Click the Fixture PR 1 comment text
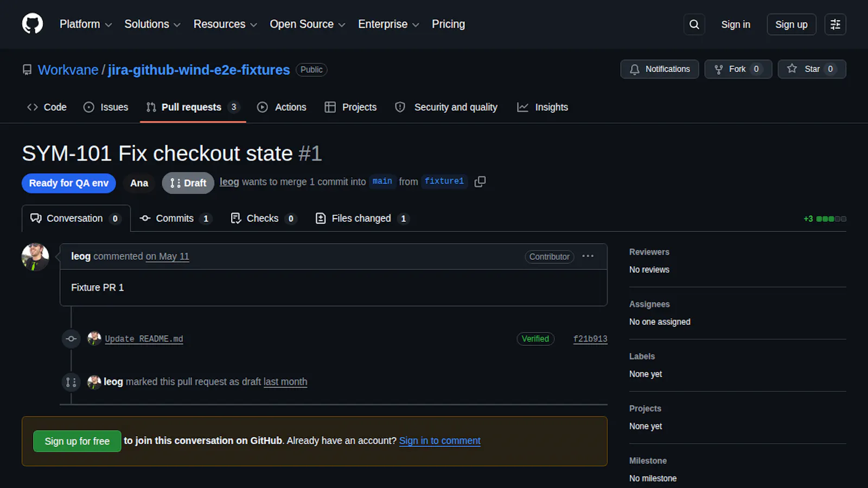868x488 pixels. (x=98, y=287)
